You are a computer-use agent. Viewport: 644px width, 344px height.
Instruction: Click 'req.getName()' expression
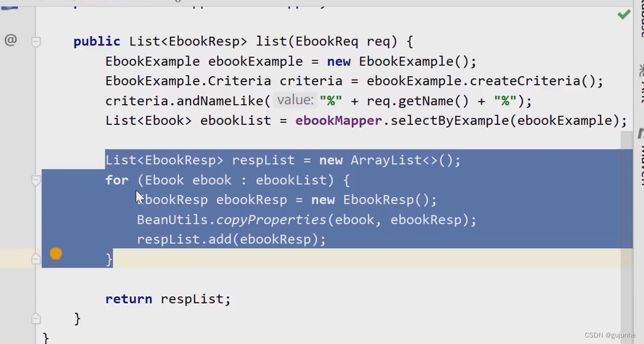click(x=417, y=101)
